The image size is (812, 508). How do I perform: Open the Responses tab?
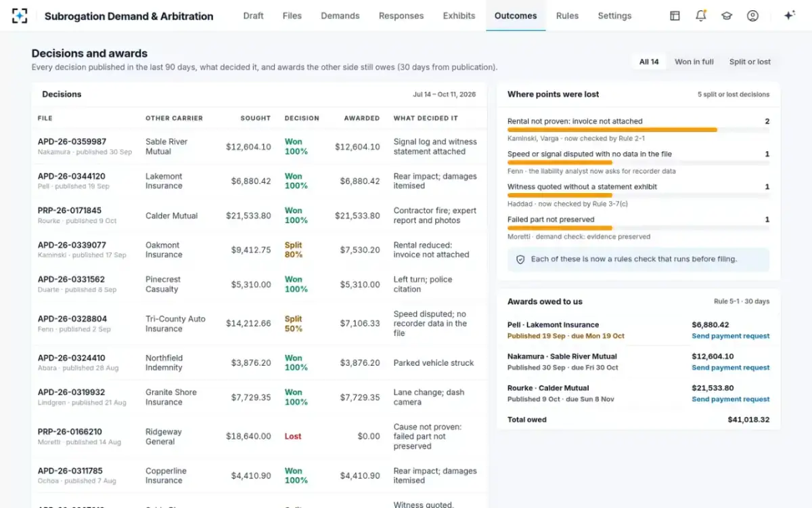tap(401, 16)
